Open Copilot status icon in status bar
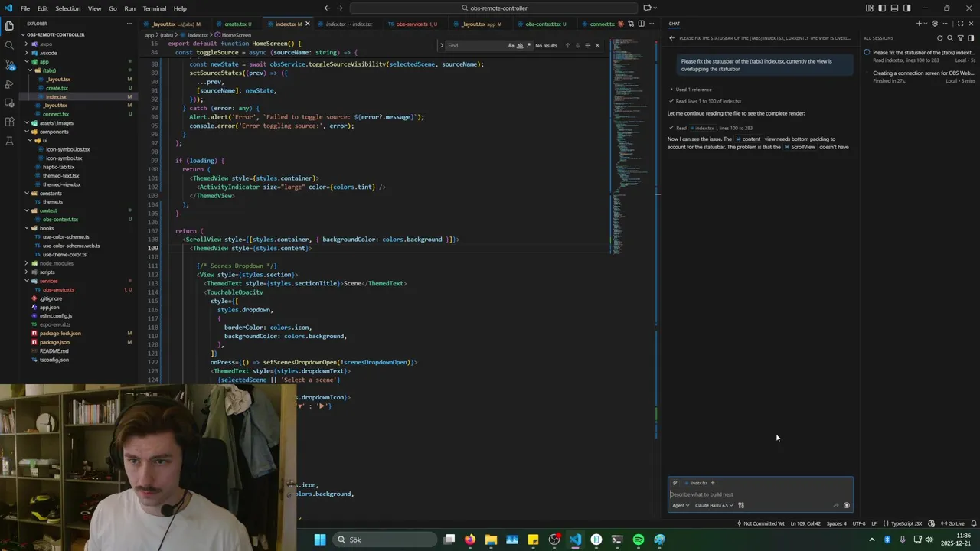This screenshot has height=551, width=980. pos(932,523)
